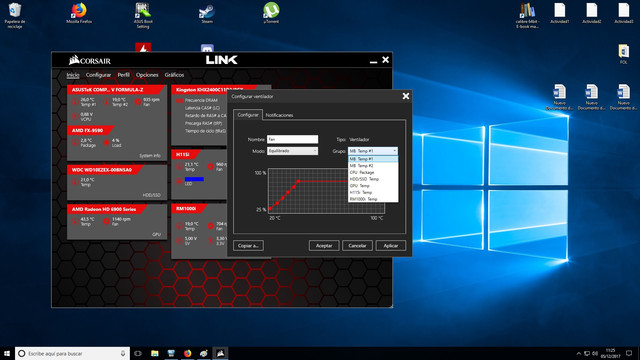Click the Radeon 1140 rpm fan icon
The image size is (640, 360).
pos(107,221)
